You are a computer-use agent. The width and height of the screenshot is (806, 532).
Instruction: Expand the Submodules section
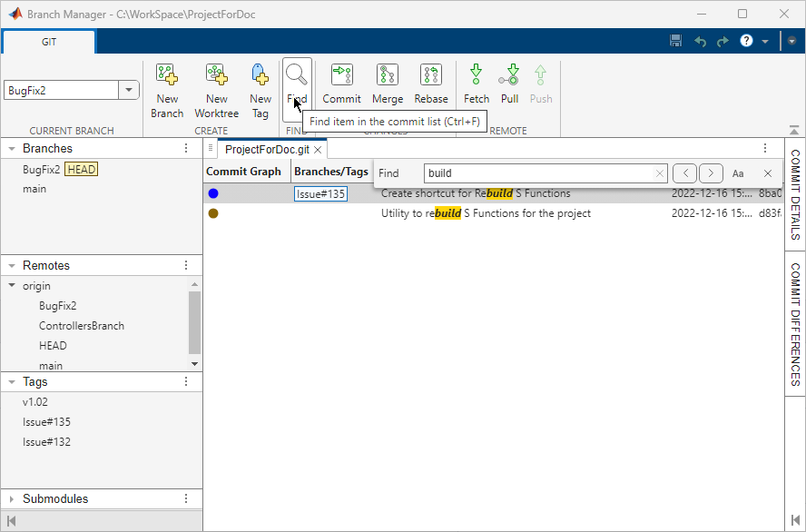[10, 498]
